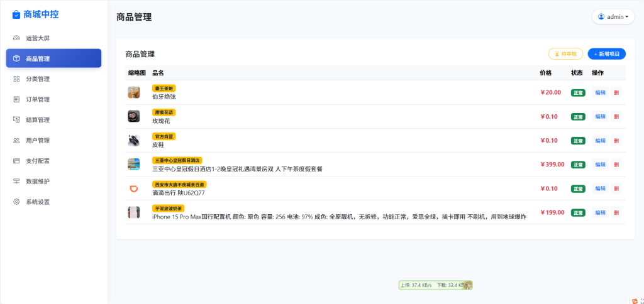
Task: Select 商品管理 in the sidebar
Action: point(53,58)
